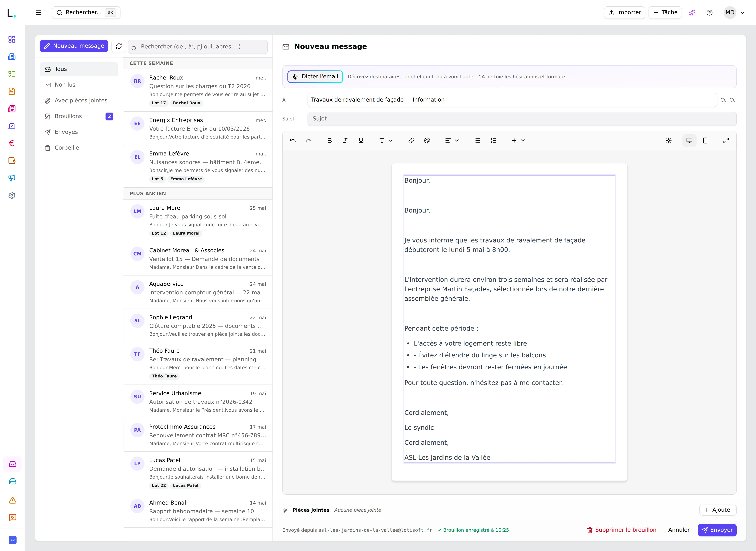Open the buildings icon in sidebar

(12, 57)
